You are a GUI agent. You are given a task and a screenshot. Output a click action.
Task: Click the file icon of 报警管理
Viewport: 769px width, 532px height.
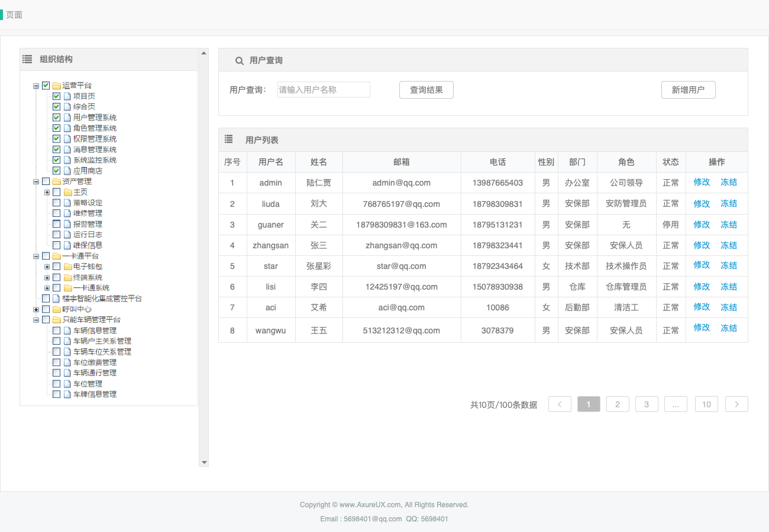click(x=67, y=224)
